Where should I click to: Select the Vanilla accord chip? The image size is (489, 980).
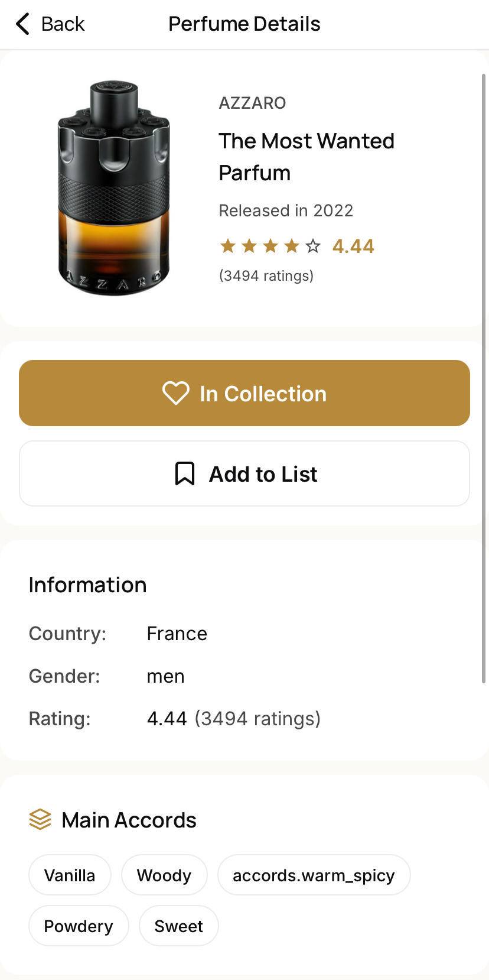[x=70, y=875]
